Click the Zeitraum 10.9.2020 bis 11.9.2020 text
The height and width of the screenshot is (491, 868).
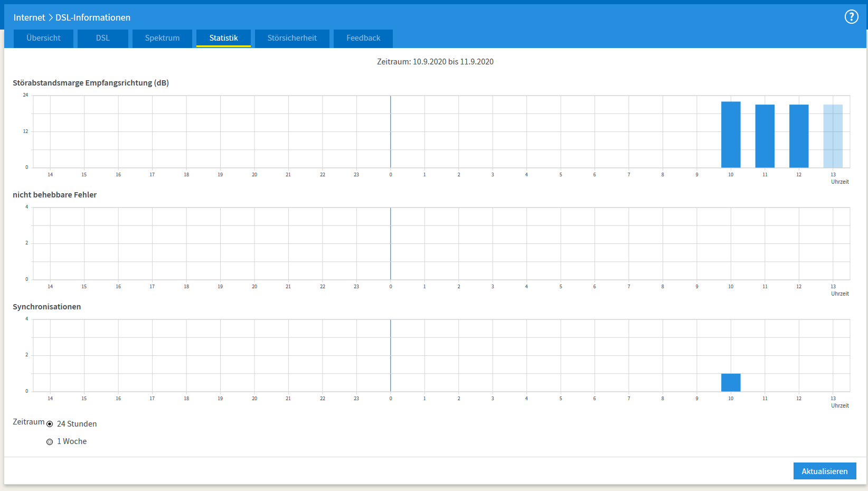pyautogui.click(x=435, y=62)
